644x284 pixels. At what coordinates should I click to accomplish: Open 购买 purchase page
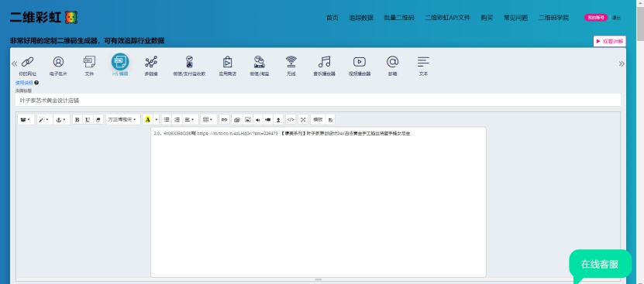[487, 18]
